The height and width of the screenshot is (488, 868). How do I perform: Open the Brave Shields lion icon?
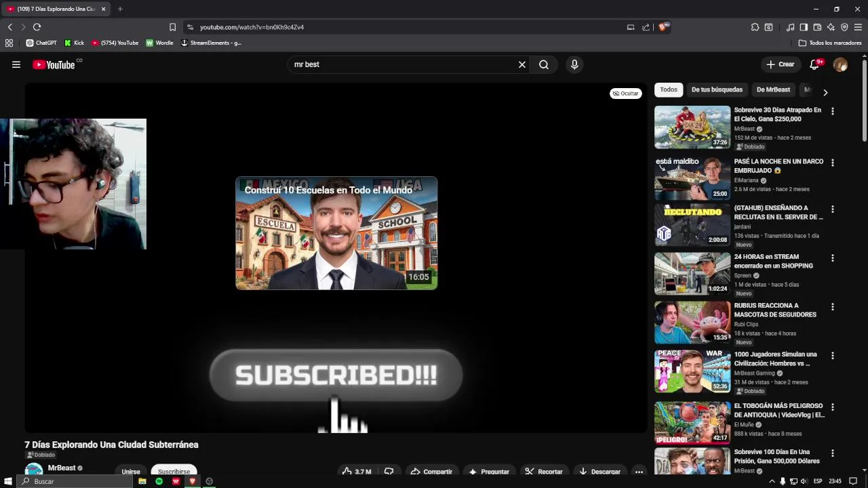point(664,27)
